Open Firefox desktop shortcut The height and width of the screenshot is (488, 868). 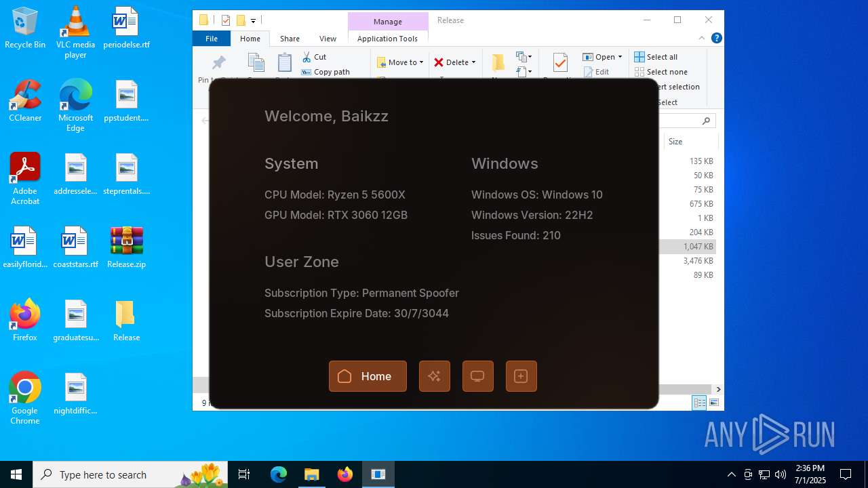click(x=25, y=321)
